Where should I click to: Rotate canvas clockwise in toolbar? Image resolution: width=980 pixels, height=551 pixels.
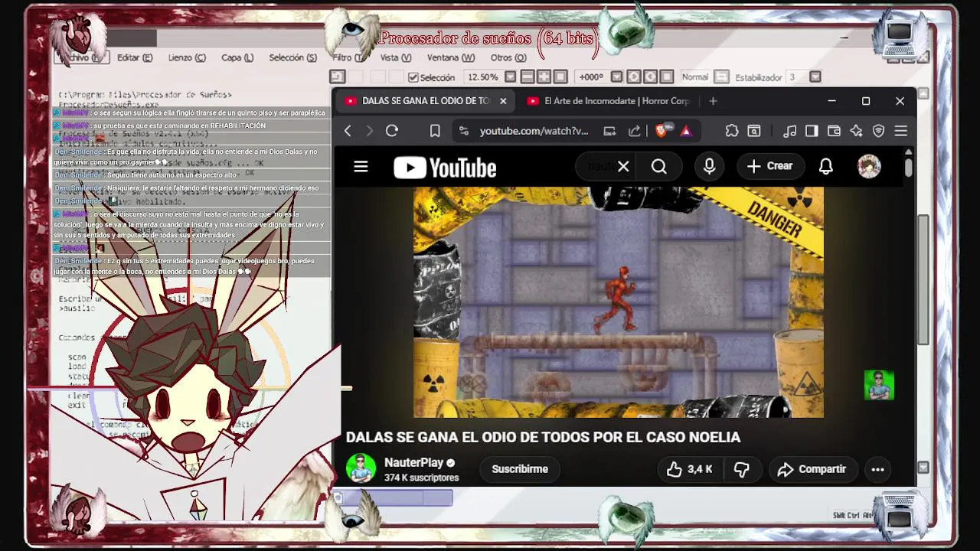click(x=650, y=77)
